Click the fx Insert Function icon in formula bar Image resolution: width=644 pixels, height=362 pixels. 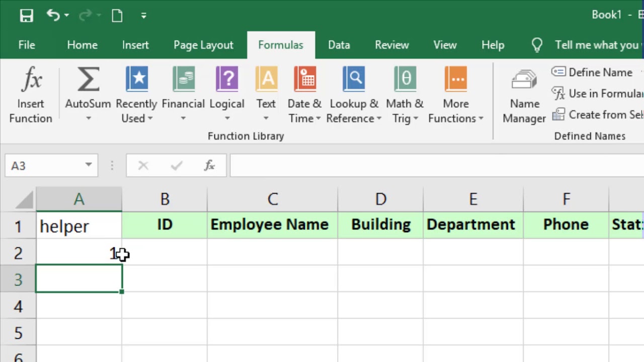[x=209, y=165]
